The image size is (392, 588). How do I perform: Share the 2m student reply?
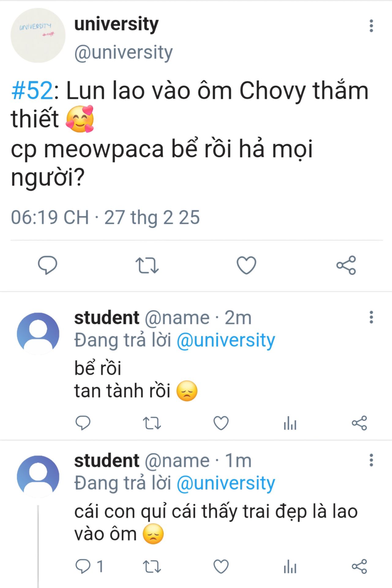[359, 423]
